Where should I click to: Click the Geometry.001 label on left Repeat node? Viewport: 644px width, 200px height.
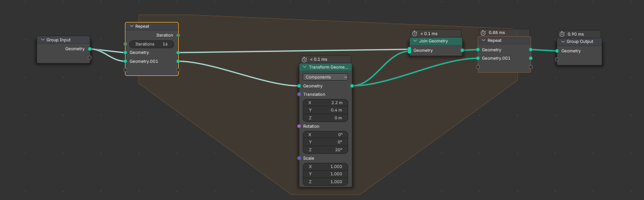pos(144,61)
